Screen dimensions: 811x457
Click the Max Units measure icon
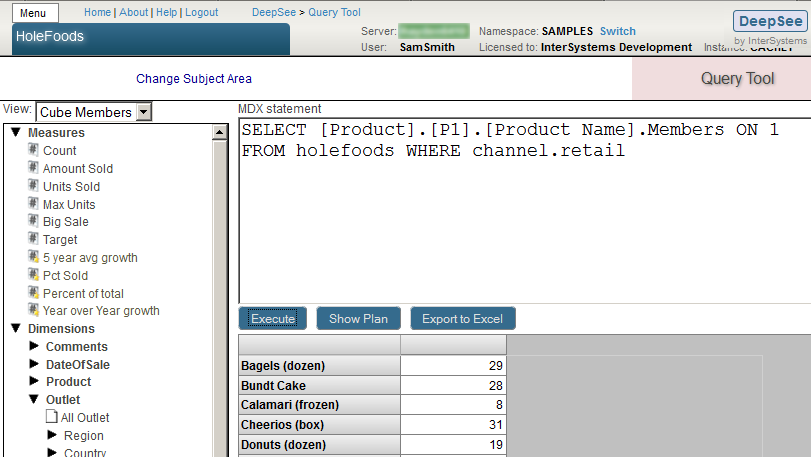(x=33, y=204)
